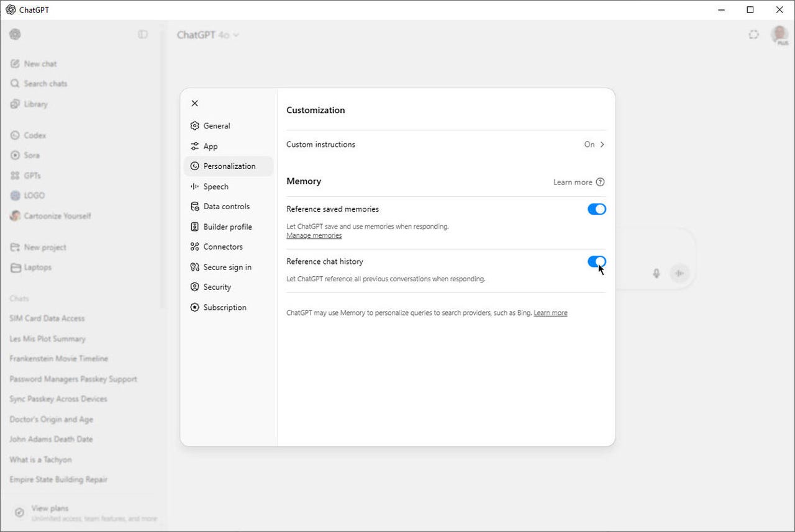Viewport: 795px width, 532px height.
Task: Open Password Managers Passkey Support chat
Action: [x=73, y=379]
